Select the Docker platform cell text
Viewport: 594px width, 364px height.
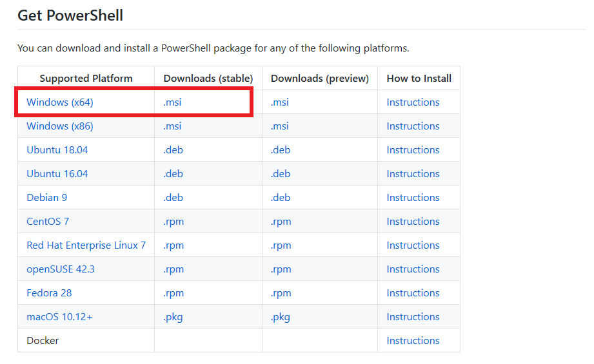click(x=43, y=341)
